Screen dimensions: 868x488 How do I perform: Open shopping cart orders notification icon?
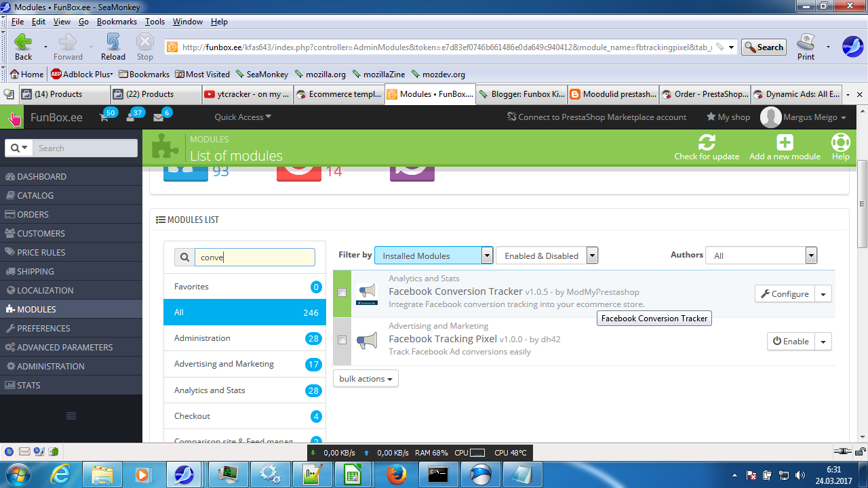tap(104, 117)
